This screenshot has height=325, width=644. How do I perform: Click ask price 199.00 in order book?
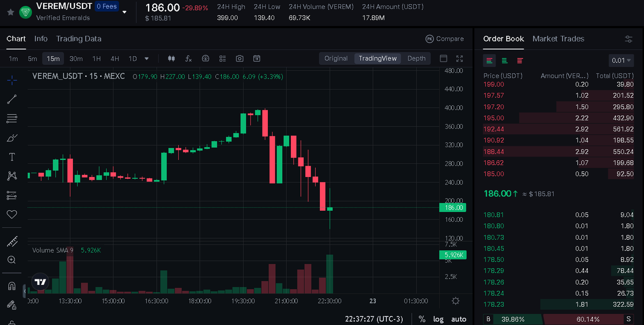[x=494, y=84]
